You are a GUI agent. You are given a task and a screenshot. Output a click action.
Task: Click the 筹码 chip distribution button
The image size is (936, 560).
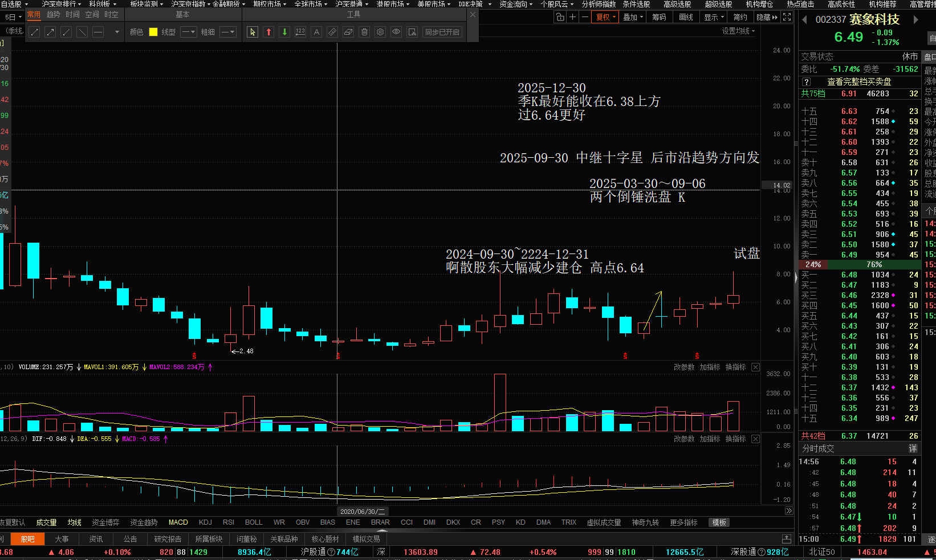660,17
